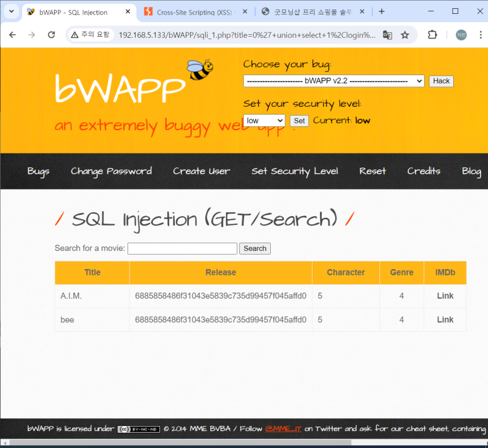The height and width of the screenshot is (448, 488).
Task: Switch to the bWAPP - SQL Injection tab
Action: point(79,12)
